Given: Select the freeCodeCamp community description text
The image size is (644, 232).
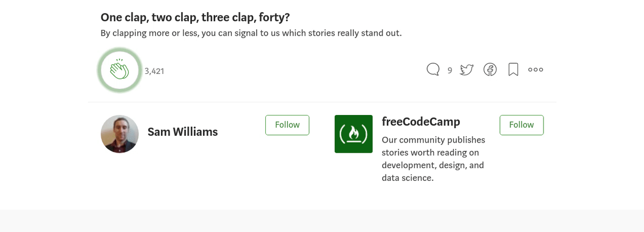Looking at the screenshot, I should pyautogui.click(x=433, y=159).
